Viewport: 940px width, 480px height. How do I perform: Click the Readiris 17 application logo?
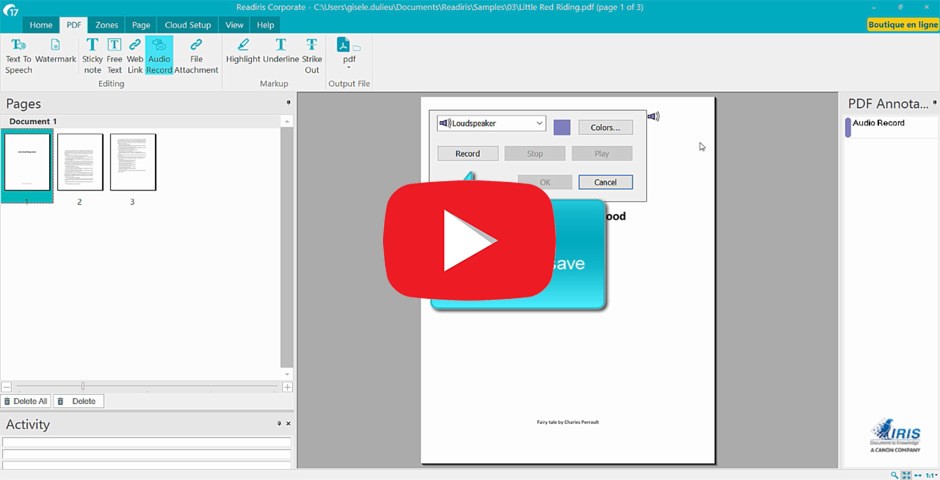click(10, 9)
